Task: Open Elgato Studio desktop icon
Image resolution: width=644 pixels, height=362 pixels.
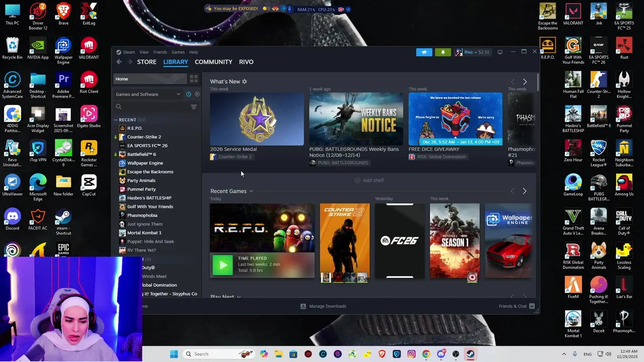Action: (x=89, y=116)
